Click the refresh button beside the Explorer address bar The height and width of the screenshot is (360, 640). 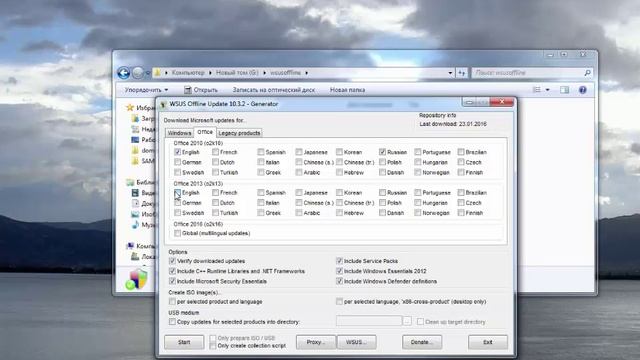[x=462, y=73]
